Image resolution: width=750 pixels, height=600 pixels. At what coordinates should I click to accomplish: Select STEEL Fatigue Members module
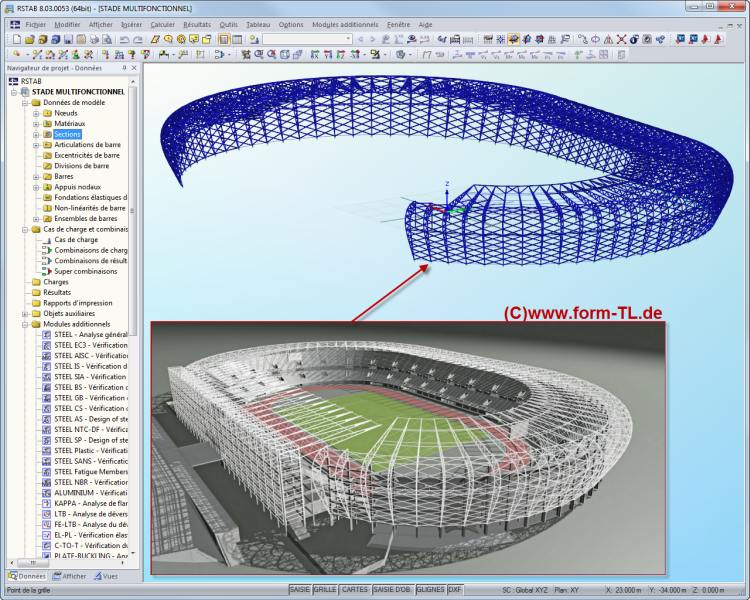[91, 472]
